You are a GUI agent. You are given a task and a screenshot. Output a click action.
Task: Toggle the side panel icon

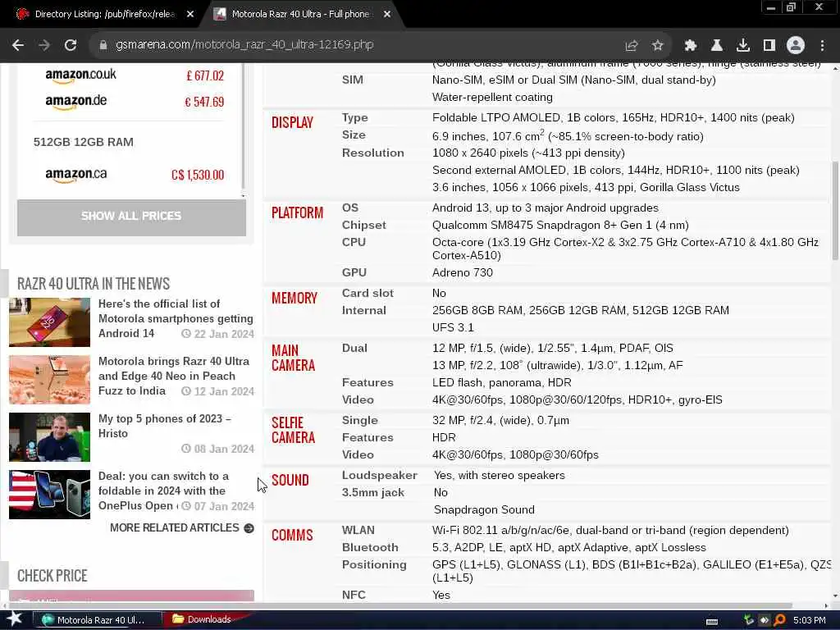pyautogui.click(x=769, y=46)
